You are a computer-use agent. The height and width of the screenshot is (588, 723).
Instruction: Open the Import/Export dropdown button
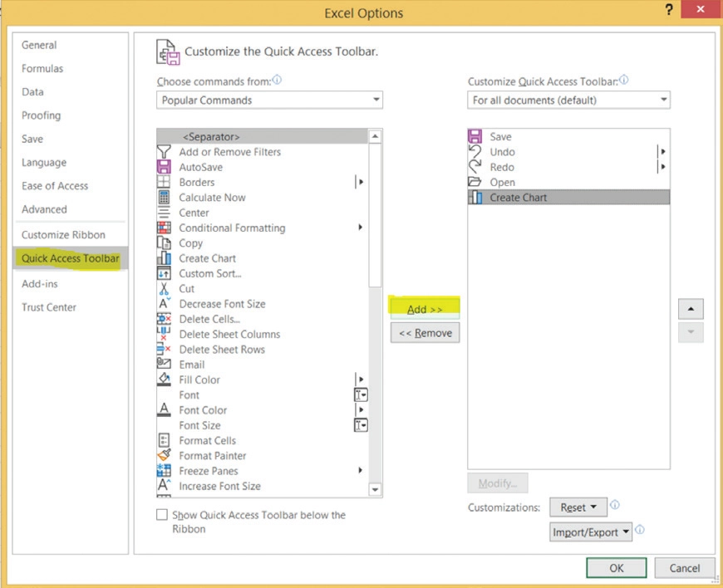[591, 532]
